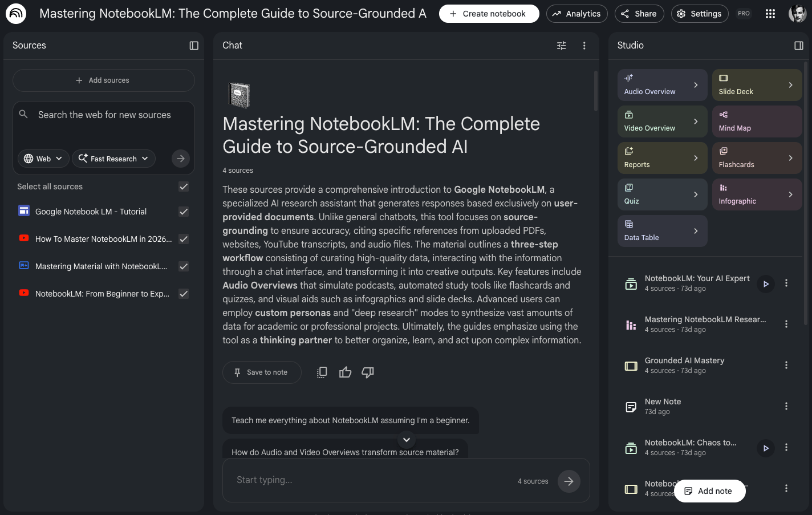This screenshot has height=515, width=812.
Task: Click the search magnifier icon in Sources
Action: (23, 114)
